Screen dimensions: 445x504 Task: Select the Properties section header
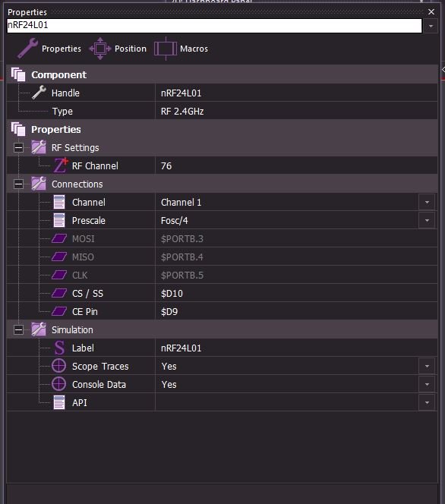pyautogui.click(x=56, y=129)
